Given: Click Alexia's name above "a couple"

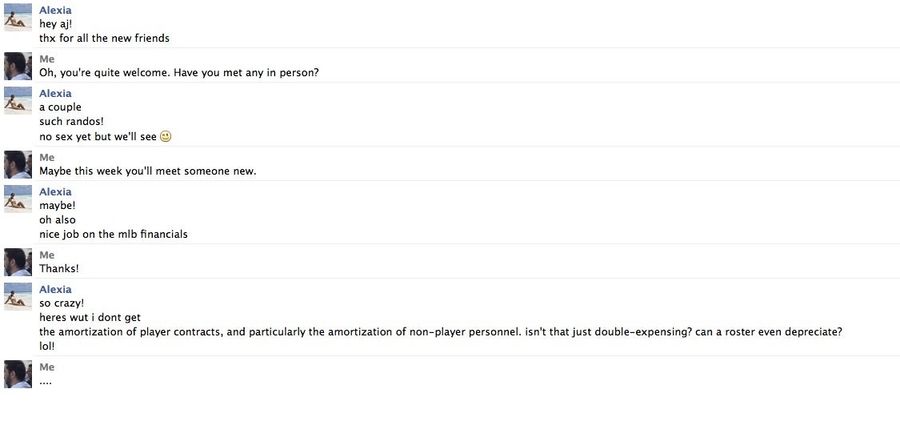Looking at the screenshot, I should click(x=55, y=94).
